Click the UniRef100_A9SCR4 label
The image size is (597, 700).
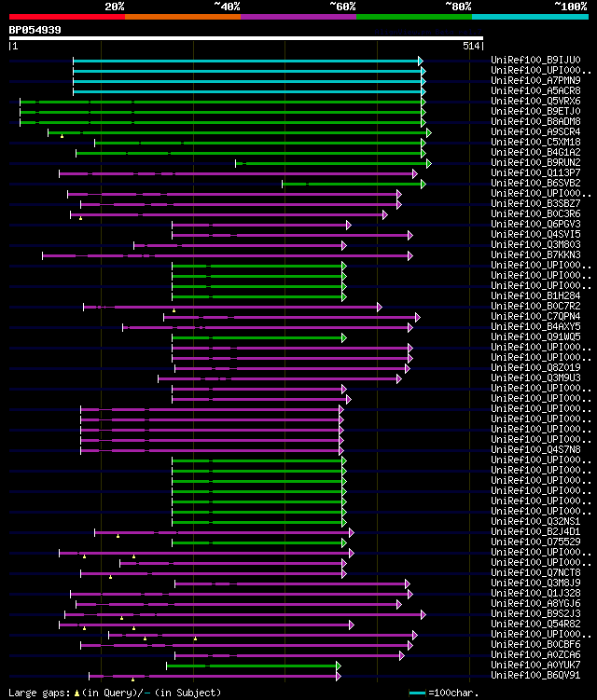[x=535, y=132]
